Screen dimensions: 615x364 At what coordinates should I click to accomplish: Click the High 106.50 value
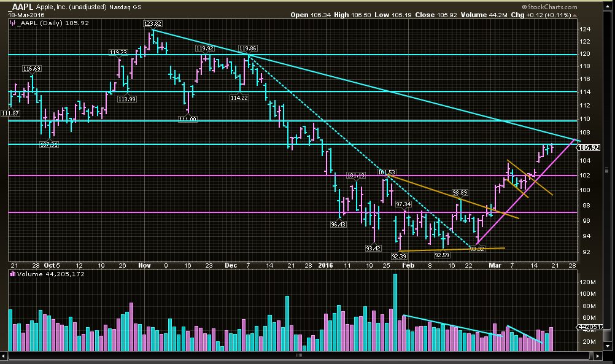(x=352, y=15)
